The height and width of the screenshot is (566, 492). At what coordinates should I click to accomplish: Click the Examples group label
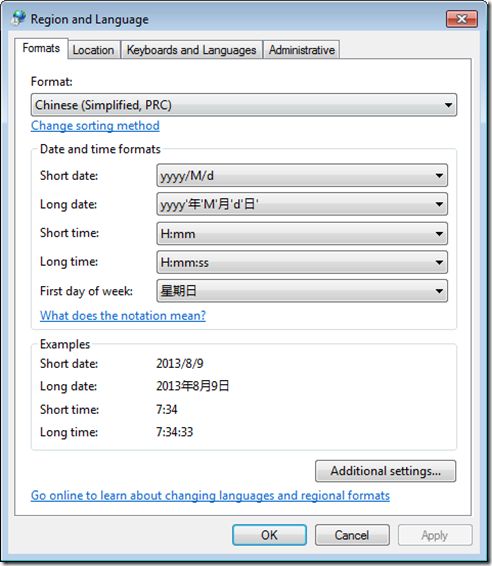click(65, 344)
